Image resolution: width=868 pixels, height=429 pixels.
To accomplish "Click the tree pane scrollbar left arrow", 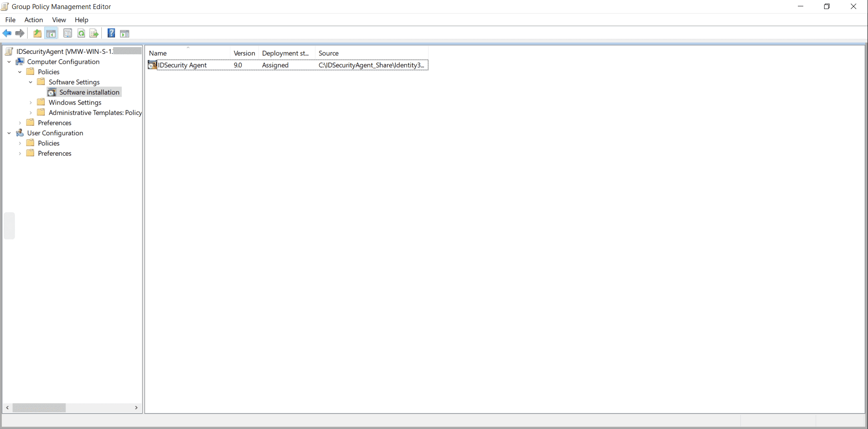I will pyautogui.click(x=7, y=408).
